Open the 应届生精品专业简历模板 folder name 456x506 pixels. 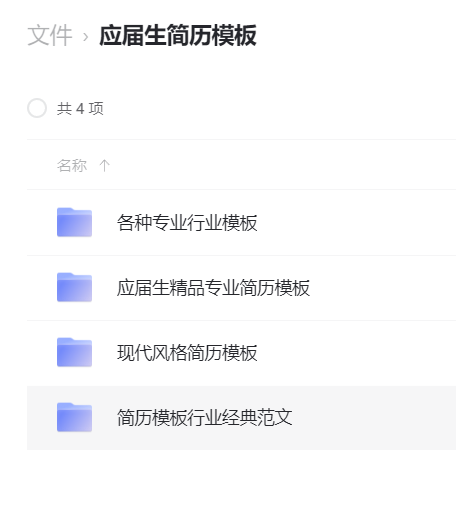(213, 288)
